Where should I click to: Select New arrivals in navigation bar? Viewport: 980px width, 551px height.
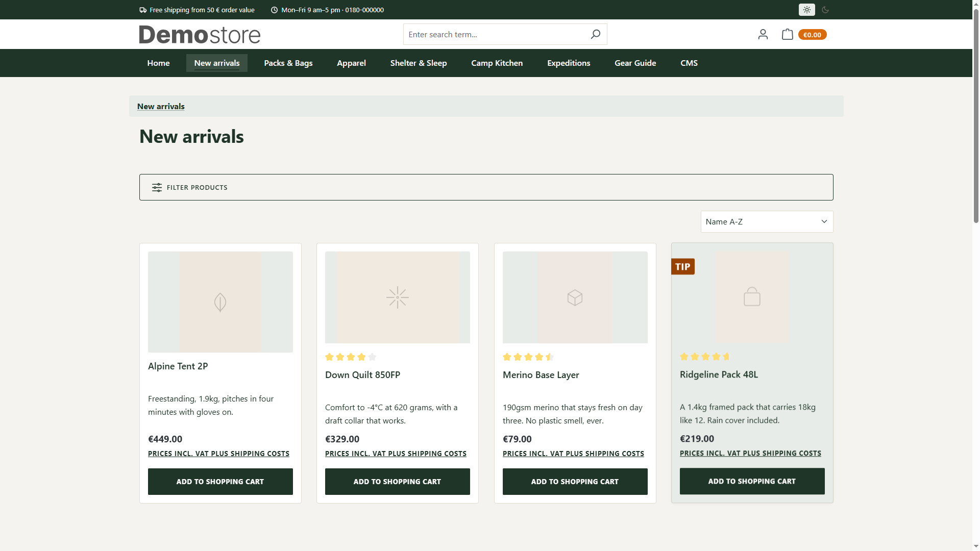(216, 63)
